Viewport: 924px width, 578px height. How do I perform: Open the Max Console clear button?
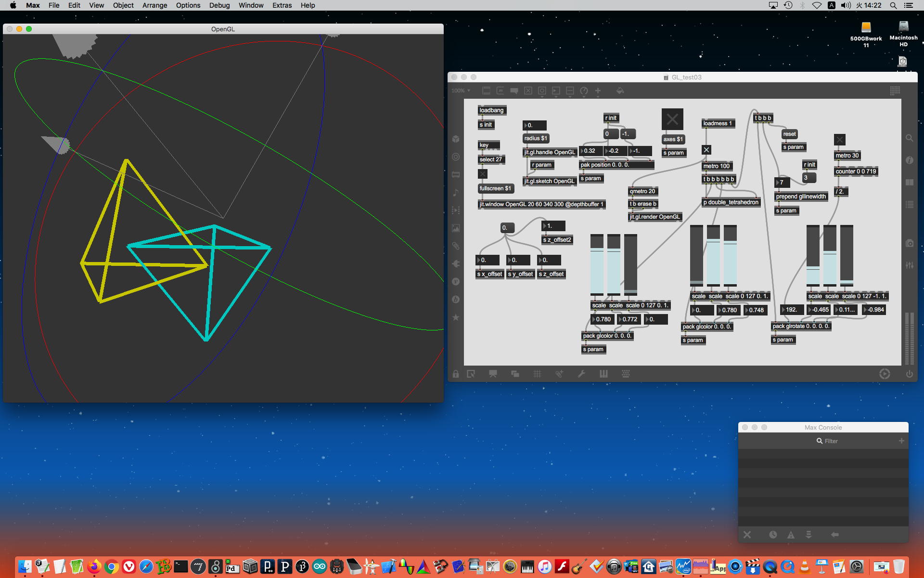tap(747, 535)
